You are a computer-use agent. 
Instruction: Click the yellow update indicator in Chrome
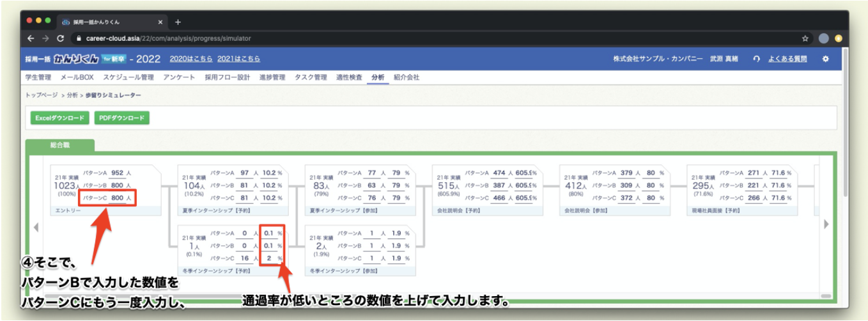tap(837, 38)
